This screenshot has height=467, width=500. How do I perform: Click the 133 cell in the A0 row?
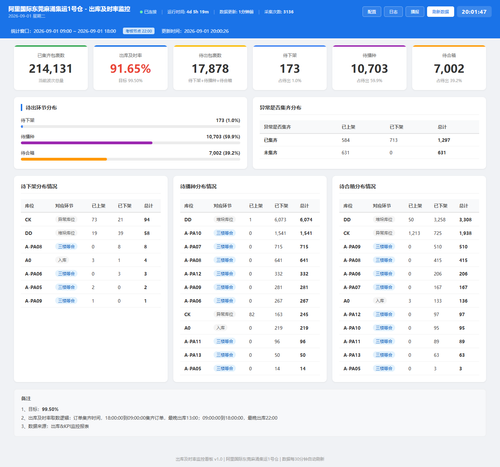coord(438,301)
